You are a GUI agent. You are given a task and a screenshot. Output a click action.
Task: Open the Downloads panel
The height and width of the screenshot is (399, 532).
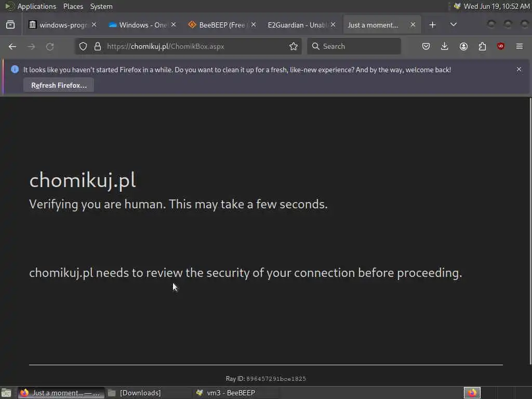click(445, 46)
